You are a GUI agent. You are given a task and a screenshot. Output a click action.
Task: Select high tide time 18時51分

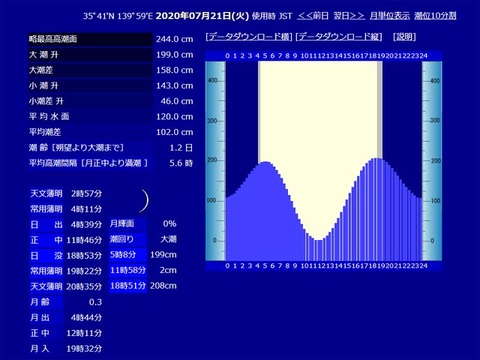[x=128, y=286]
